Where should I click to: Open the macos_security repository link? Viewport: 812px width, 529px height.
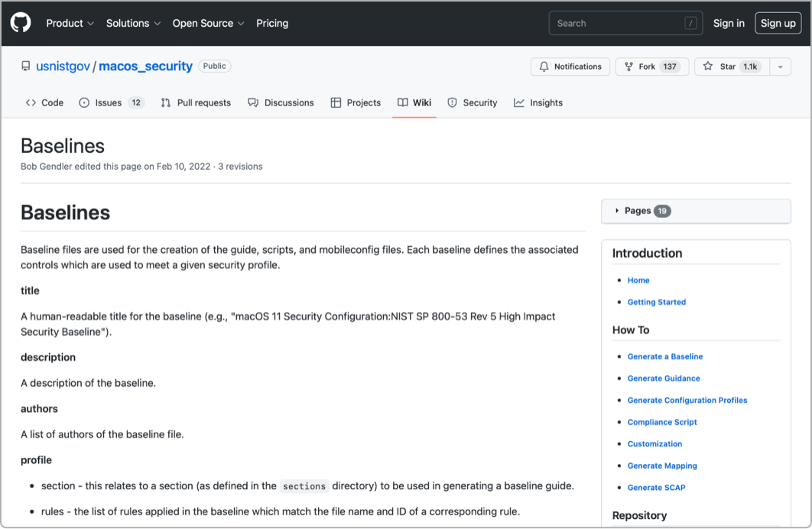click(x=145, y=67)
